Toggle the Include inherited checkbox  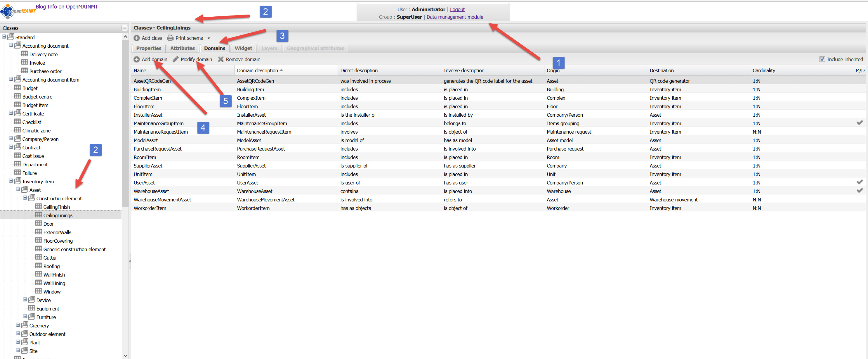click(822, 59)
